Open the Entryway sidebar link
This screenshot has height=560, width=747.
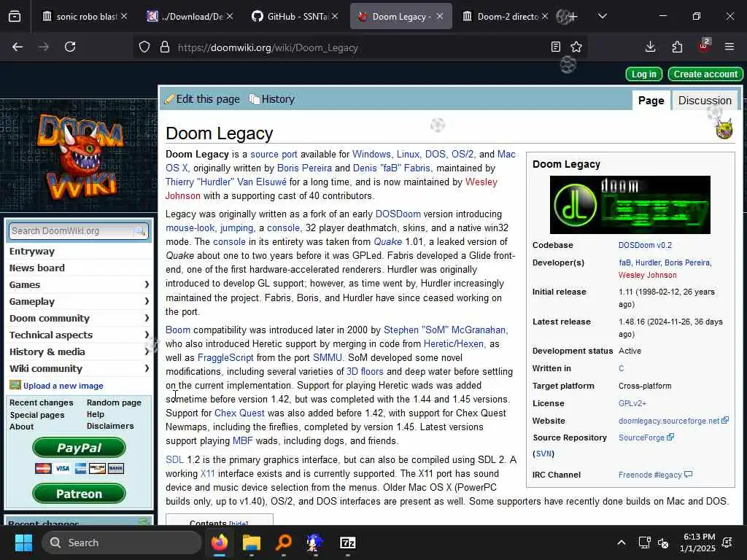pyautogui.click(x=32, y=252)
